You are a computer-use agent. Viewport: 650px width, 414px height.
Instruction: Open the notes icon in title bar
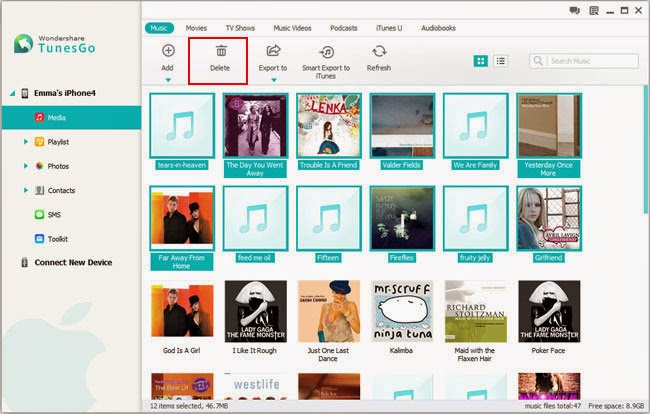click(x=594, y=10)
